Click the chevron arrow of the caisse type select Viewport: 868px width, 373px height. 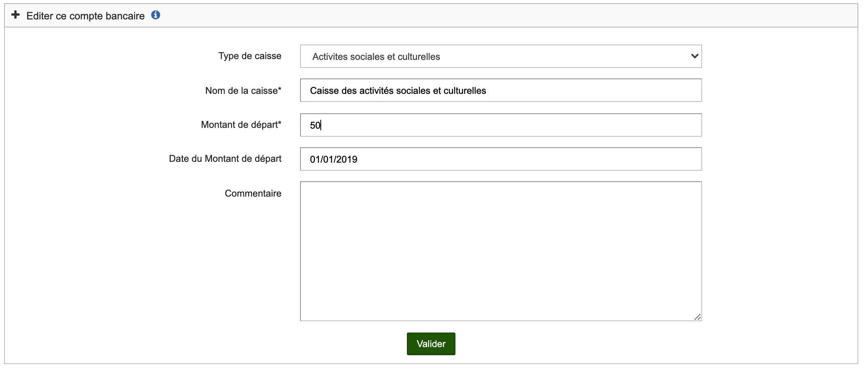point(694,56)
